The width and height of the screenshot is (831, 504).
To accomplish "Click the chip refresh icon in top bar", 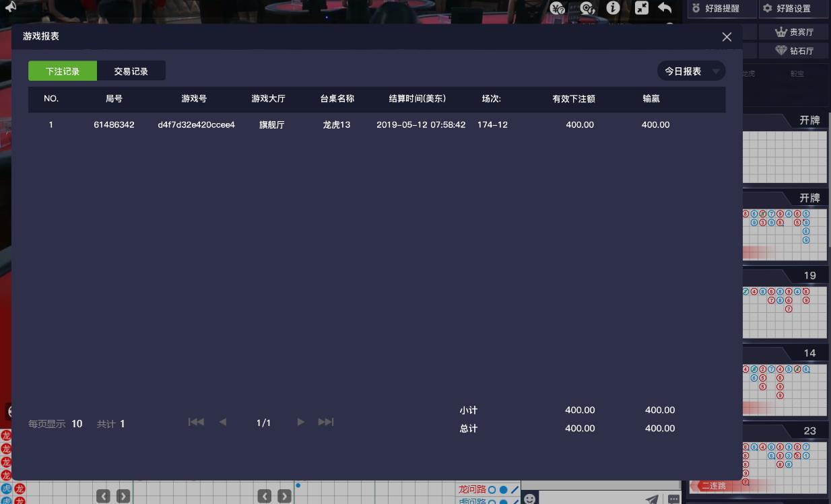I will (x=587, y=8).
